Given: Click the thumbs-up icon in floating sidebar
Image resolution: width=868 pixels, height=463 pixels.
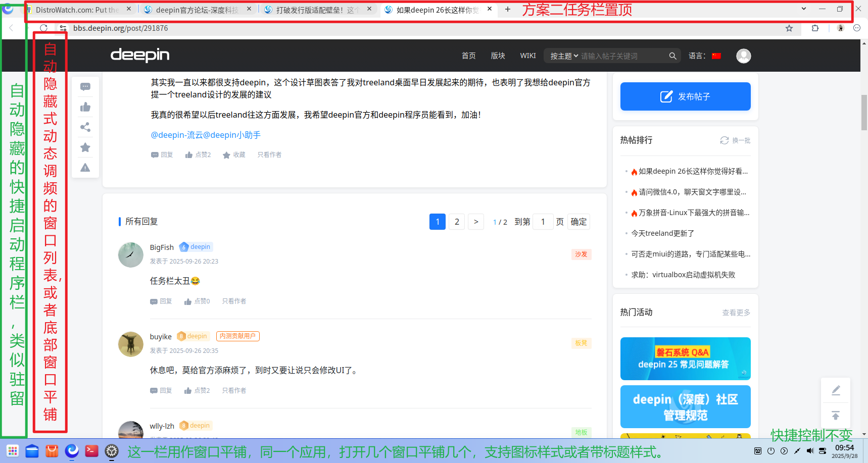Looking at the screenshot, I should pos(85,107).
